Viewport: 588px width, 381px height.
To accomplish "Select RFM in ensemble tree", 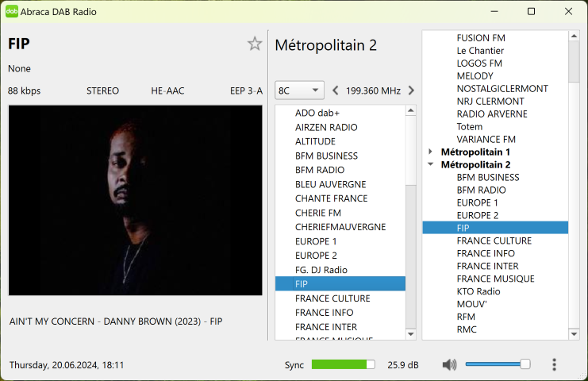I will (x=466, y=317).
